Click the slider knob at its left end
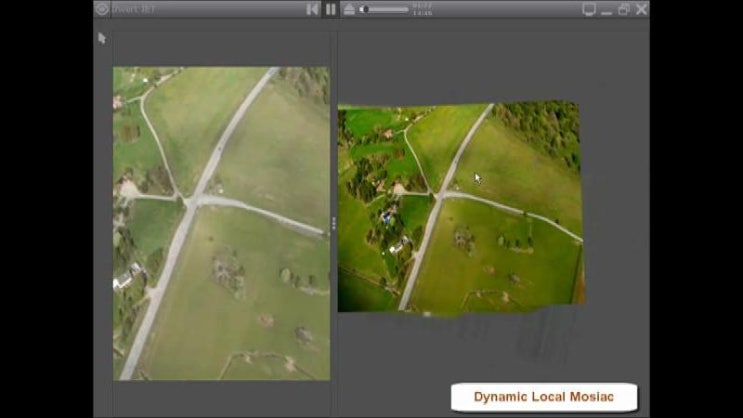This screenshot has width=743, height=418. tap(365, 9)
